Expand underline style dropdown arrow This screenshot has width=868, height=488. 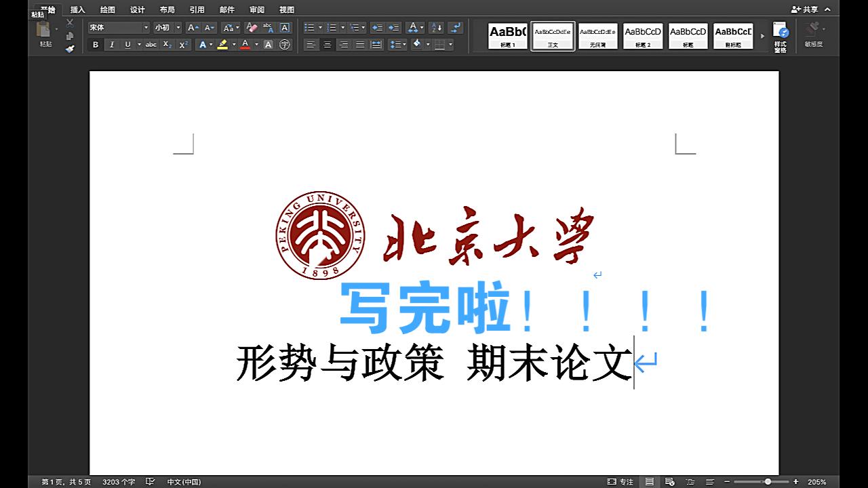[x=140, y=45]
